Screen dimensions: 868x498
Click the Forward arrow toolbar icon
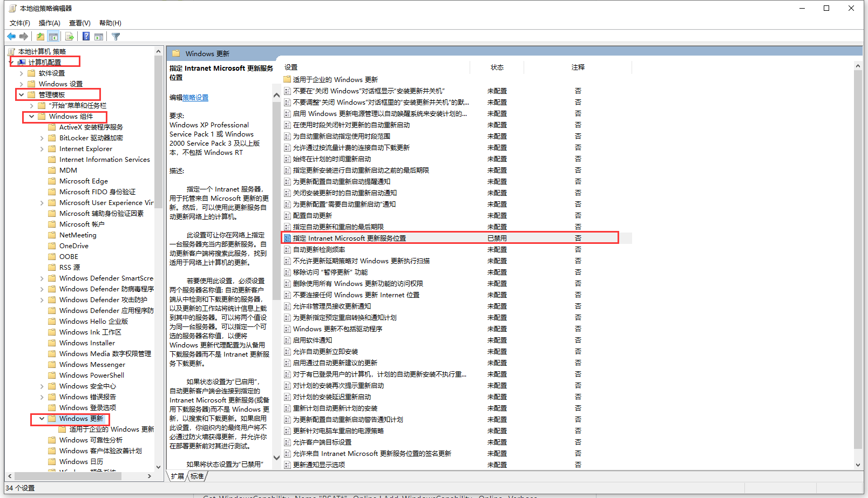pos(24,37)
